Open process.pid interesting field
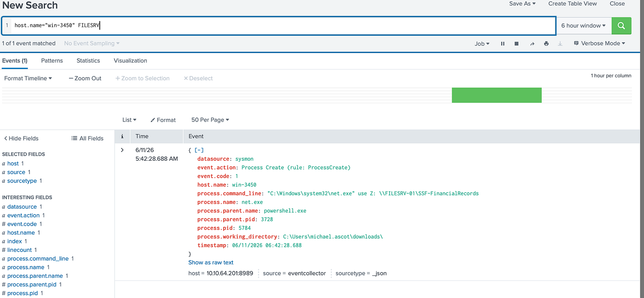This screenshot has height=298, width=644. (23, 293)
